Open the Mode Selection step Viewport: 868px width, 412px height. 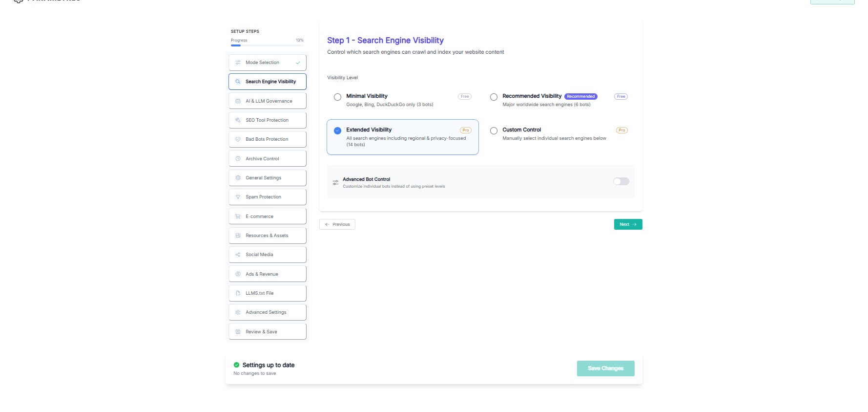[268, 63]
